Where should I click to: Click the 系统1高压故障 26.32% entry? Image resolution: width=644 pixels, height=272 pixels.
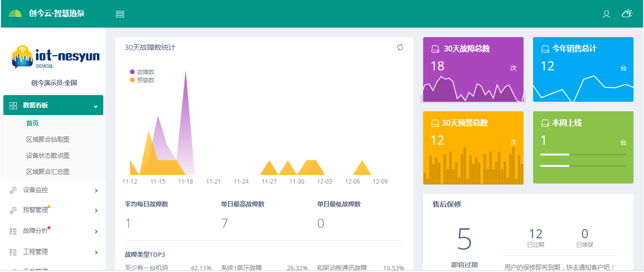[x=264, y=268]
